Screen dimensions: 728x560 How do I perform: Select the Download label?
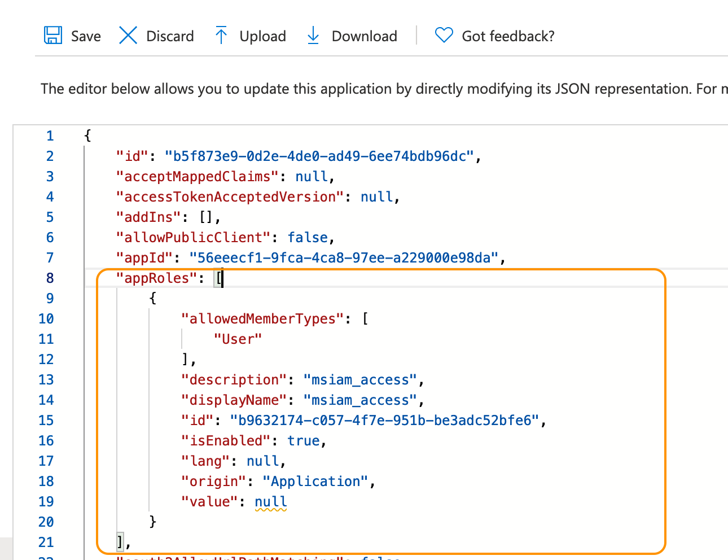(365, 36)
